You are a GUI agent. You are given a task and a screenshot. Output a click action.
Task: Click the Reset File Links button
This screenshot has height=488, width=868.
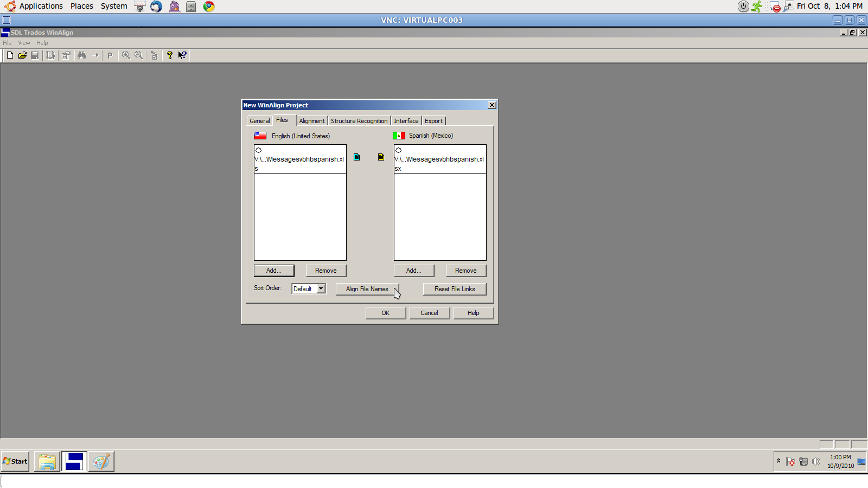(x=455, y=289)
